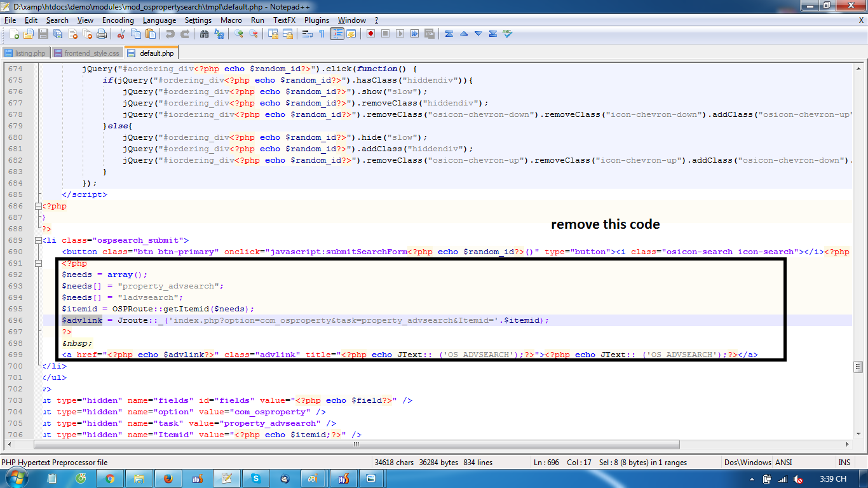This screenshot has width=868, height=488.
Task: Run macro multiple times icon
Action: [x=414, y=34]
